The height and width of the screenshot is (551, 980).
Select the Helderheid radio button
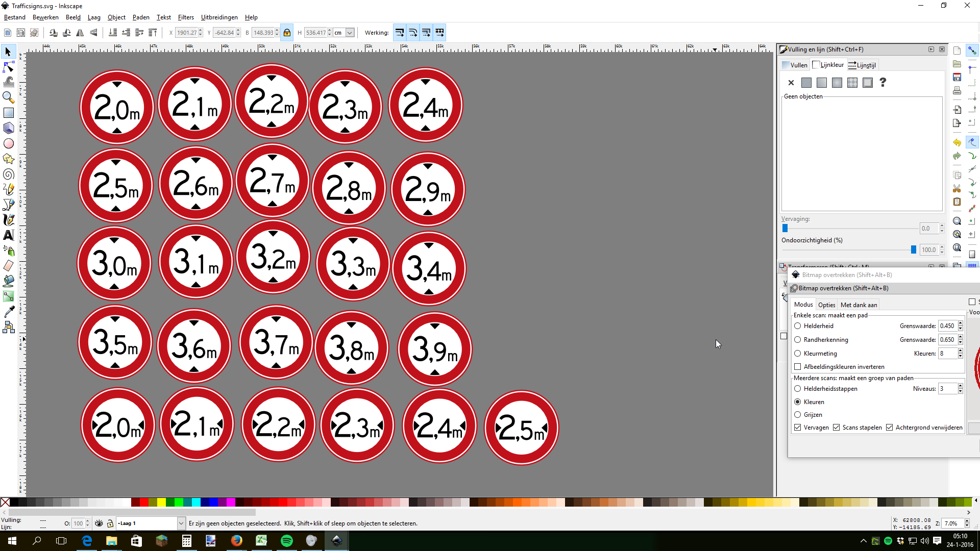coord(798,326)
